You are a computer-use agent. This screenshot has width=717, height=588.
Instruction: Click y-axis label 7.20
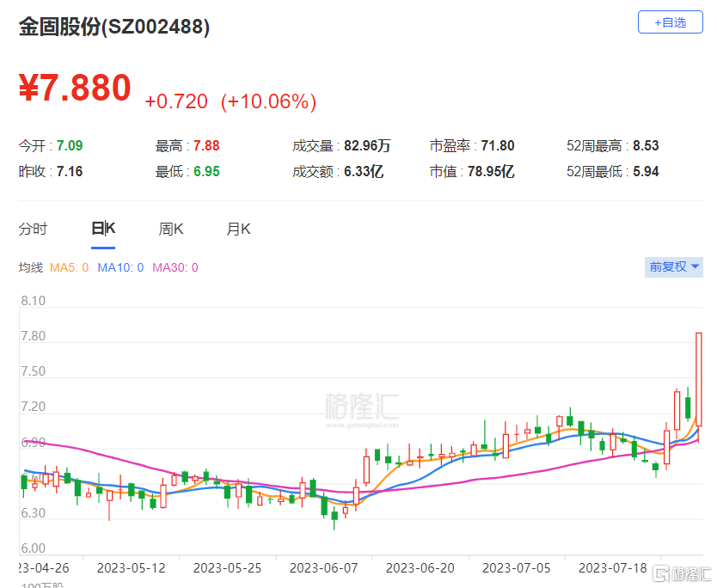click(34, 407)
